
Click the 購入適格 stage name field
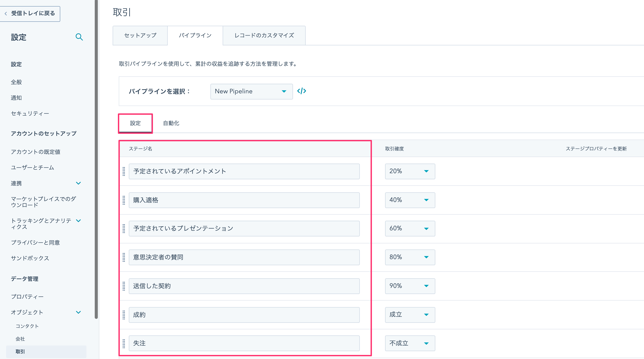(x=244, y=200)
